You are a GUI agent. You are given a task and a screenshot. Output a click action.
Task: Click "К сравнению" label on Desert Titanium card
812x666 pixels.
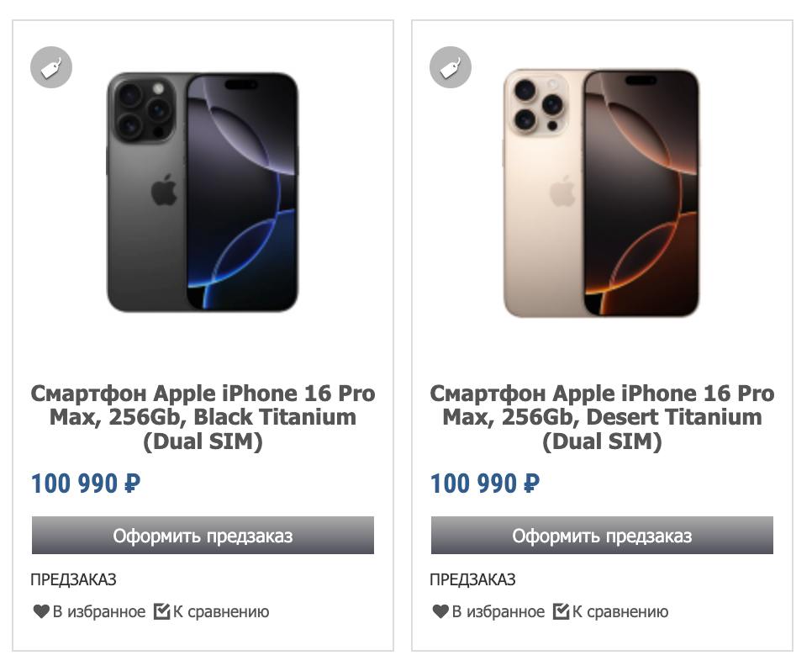(620, 612)
